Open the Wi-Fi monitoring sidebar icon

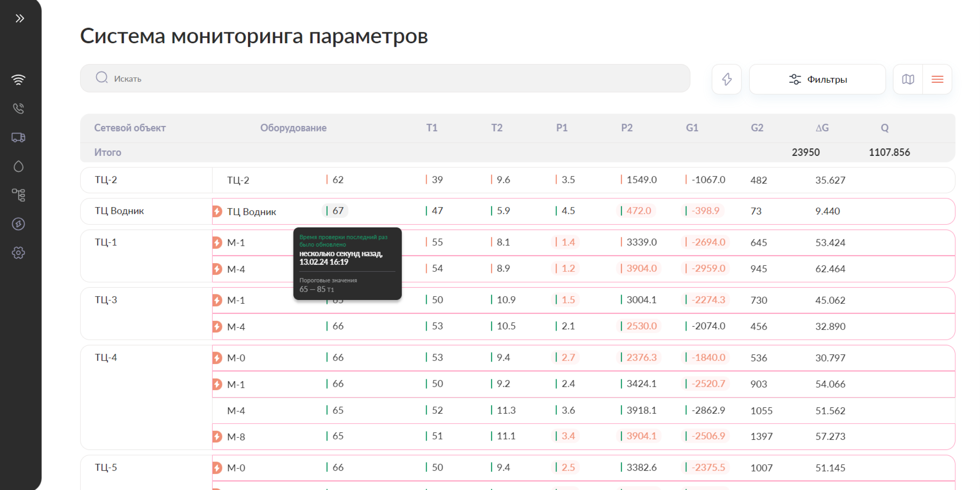click(x=18, y=79)
